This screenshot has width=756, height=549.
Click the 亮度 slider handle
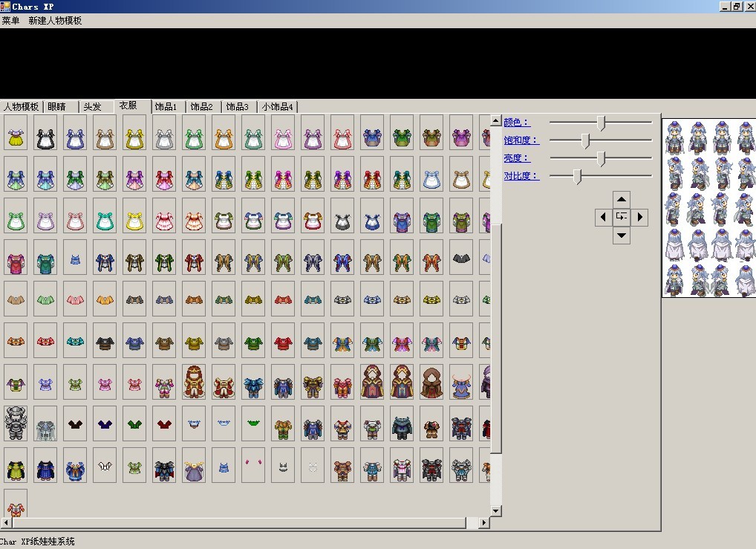point(601,159)
